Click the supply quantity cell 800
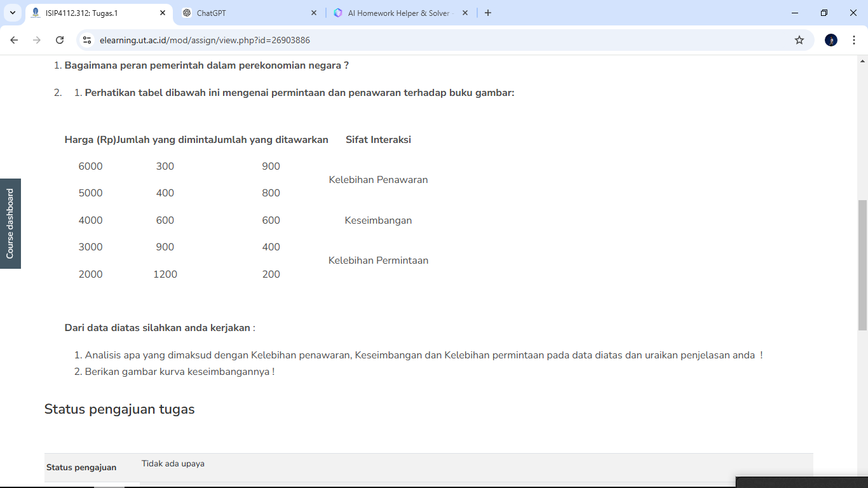 (x=271, y=193)
